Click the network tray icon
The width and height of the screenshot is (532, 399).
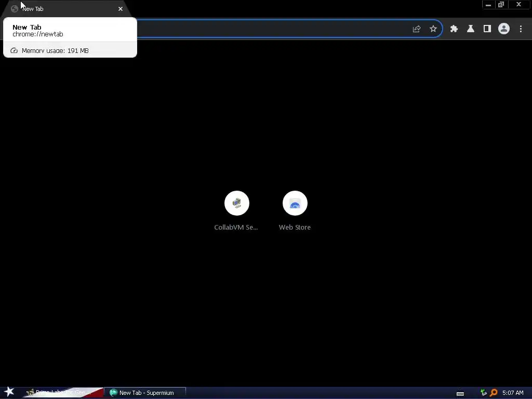pos(484,393)
